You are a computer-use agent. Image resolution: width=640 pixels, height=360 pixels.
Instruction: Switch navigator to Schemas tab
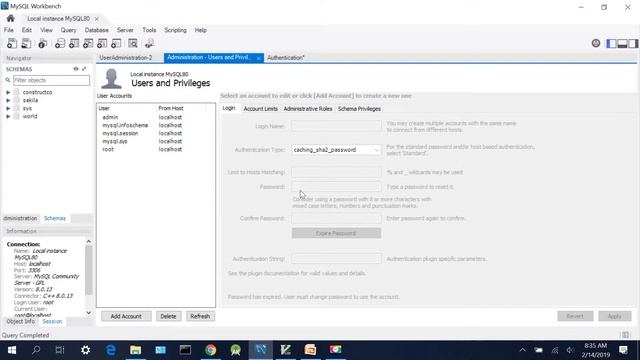pyautogui.click(x=55, y=218)
